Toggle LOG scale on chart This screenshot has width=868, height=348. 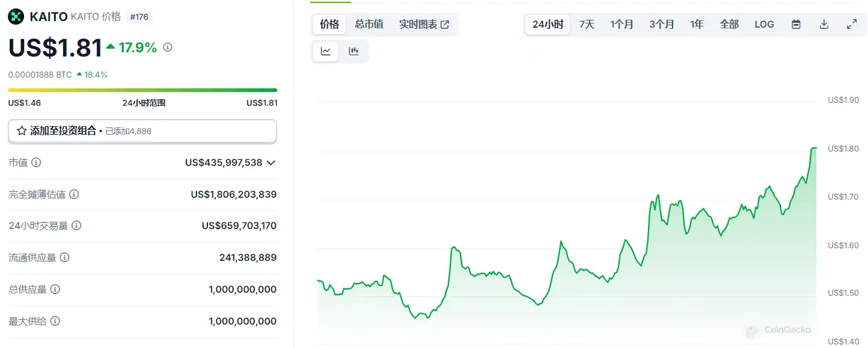[764, 25]
